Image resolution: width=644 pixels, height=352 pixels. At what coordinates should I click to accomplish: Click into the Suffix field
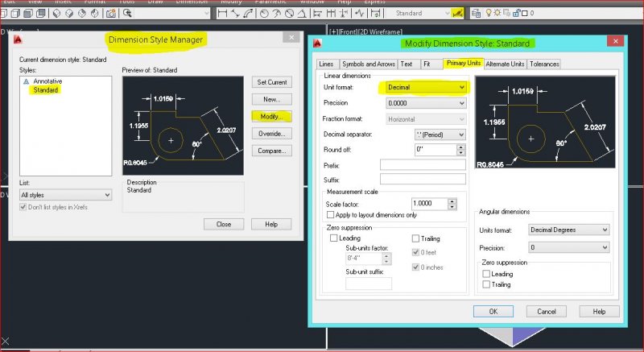[423, 179]
